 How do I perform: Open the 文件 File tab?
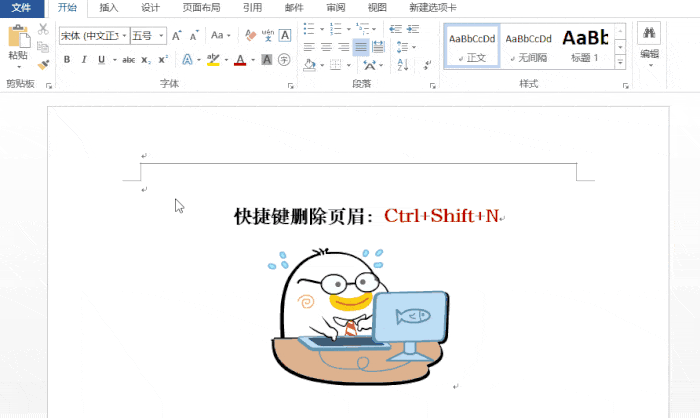[x=21, y=8]
